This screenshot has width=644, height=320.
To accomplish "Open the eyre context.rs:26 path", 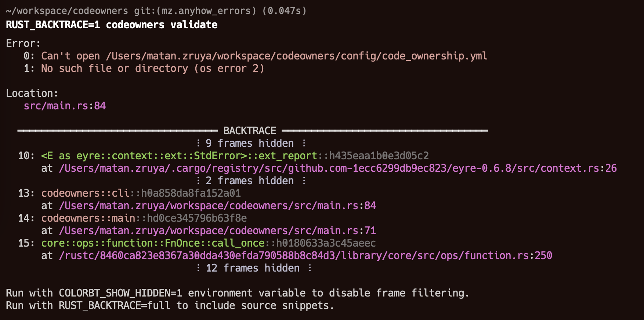I will (338, 168).
